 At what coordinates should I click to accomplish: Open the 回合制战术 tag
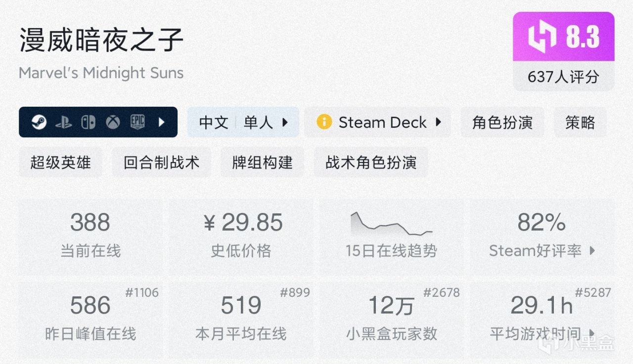pos(161,162)
